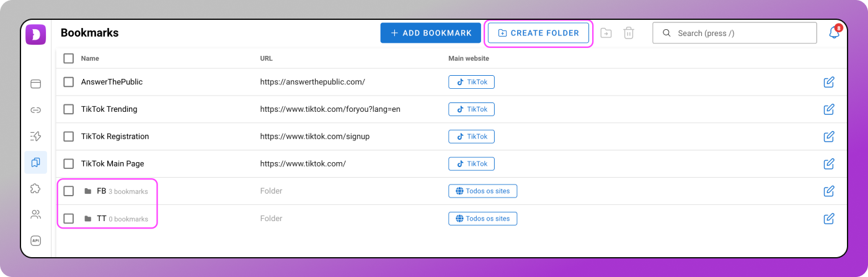The height and width of the screenshot is (277, 868).
Task: Click the TT folder icon
Action: 88,219
